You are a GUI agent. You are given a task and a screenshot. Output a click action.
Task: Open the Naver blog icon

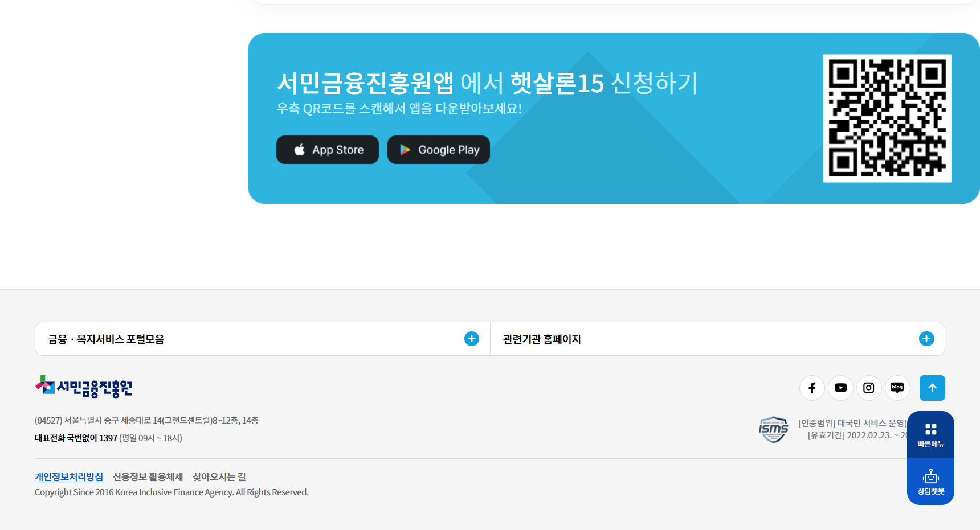897,388
